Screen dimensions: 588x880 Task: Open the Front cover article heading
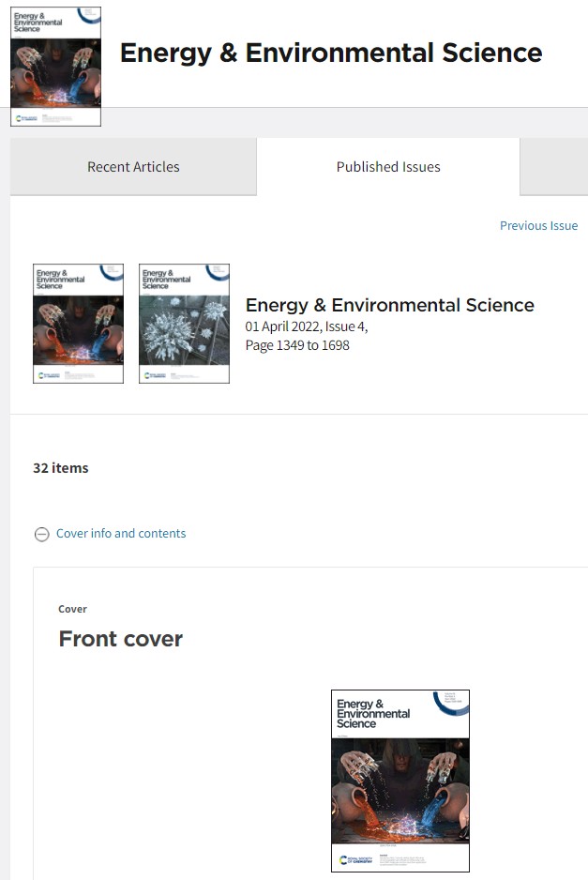point(120,639)
